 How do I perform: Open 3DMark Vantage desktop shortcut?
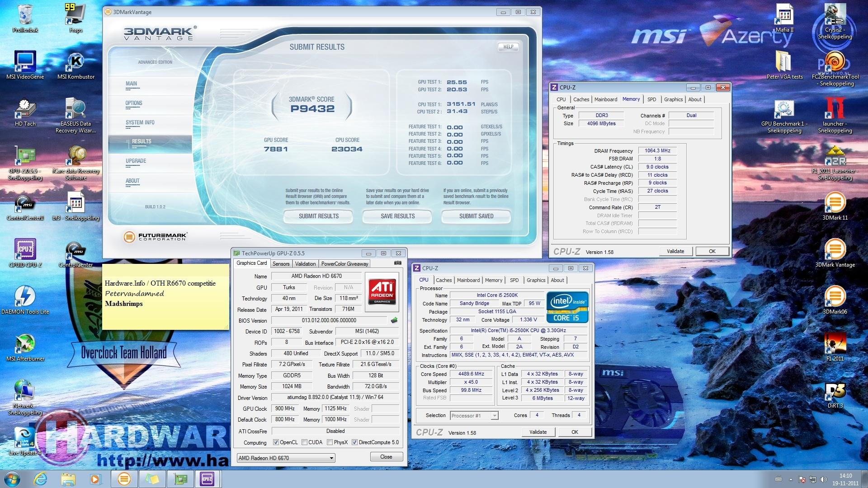[x=835, y=253]
